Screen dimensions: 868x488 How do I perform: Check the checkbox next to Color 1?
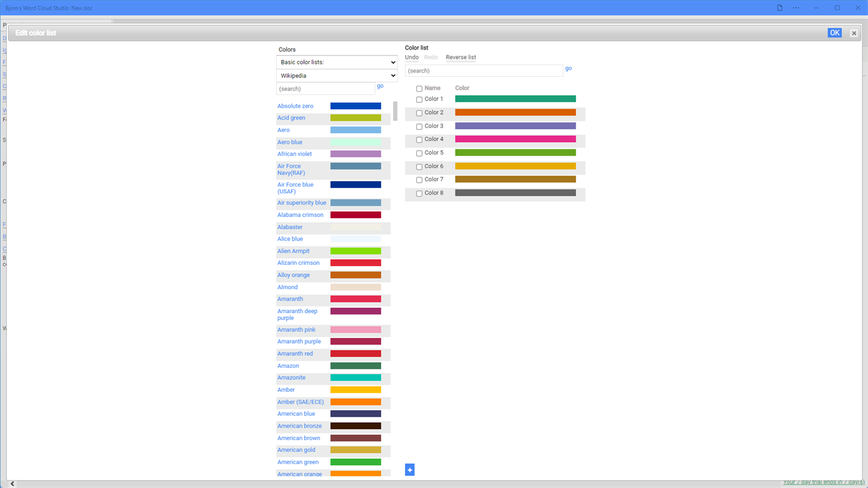419,99
